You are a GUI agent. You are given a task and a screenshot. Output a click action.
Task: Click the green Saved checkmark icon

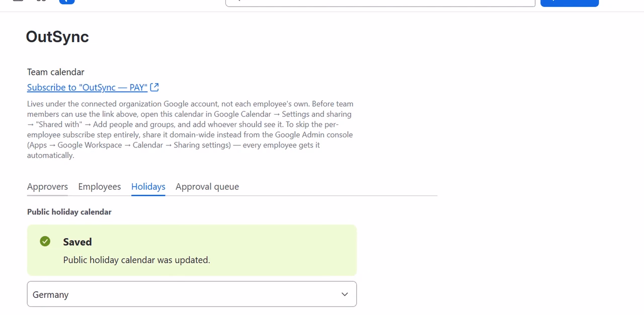coord(45,242)
